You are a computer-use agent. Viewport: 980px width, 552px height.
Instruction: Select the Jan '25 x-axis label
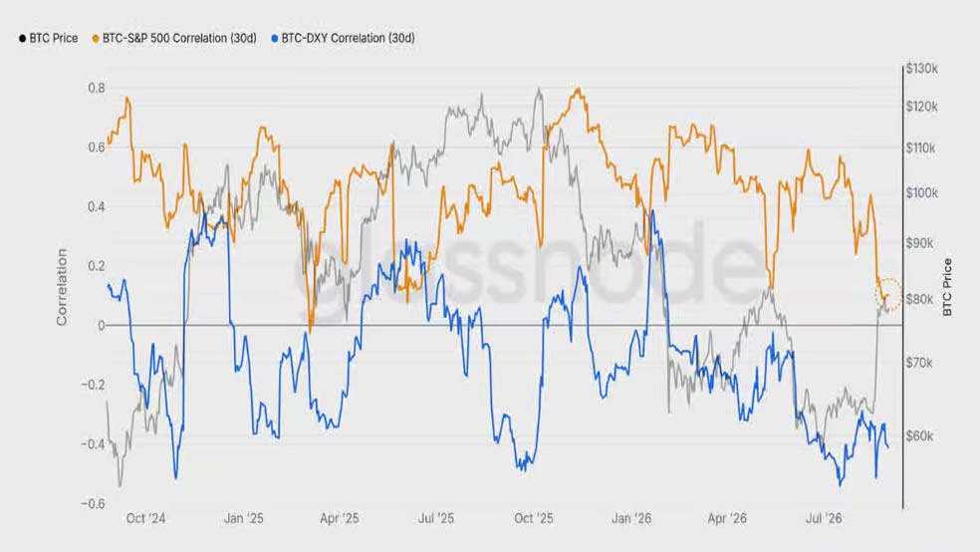point(243,518)
